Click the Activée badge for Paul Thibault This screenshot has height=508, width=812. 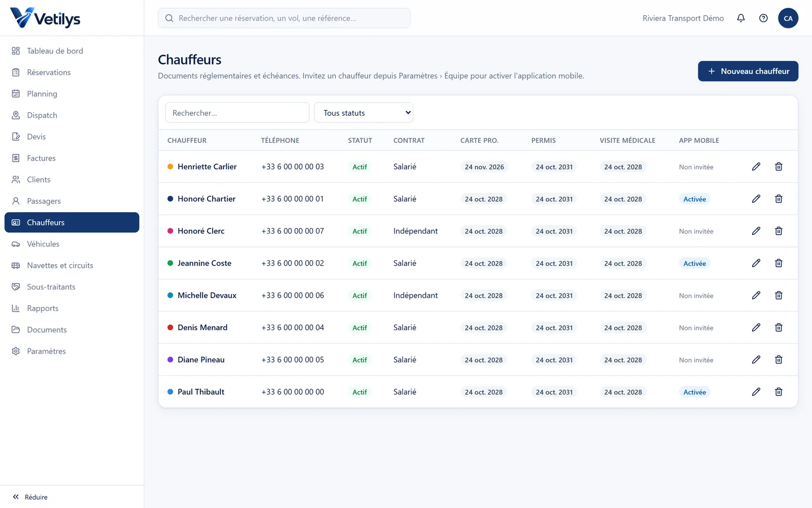tap(694, 392)
